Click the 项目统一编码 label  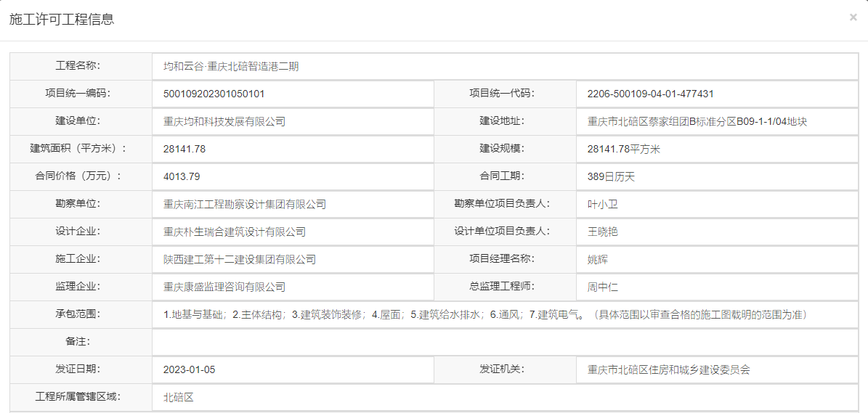coord(77,94)
